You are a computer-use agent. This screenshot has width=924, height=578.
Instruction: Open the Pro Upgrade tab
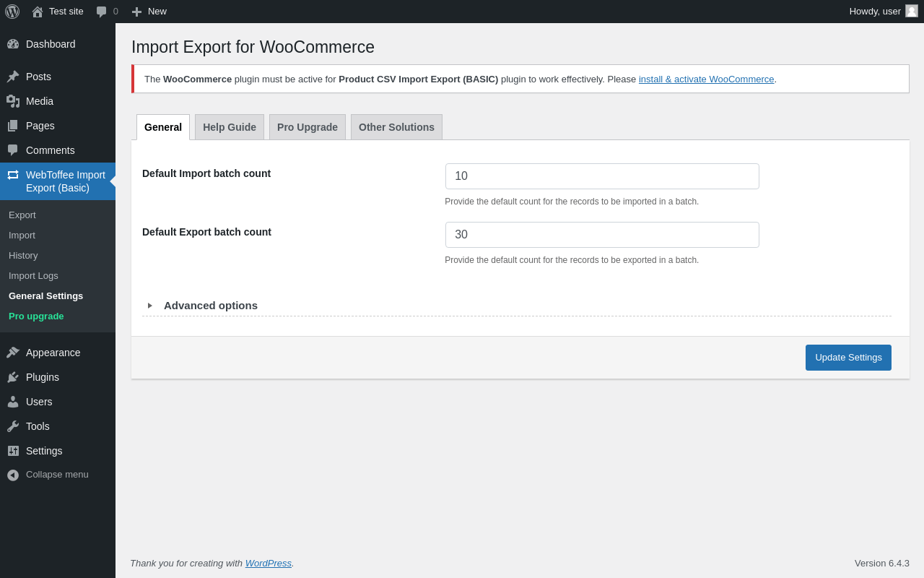click(308, 127)
